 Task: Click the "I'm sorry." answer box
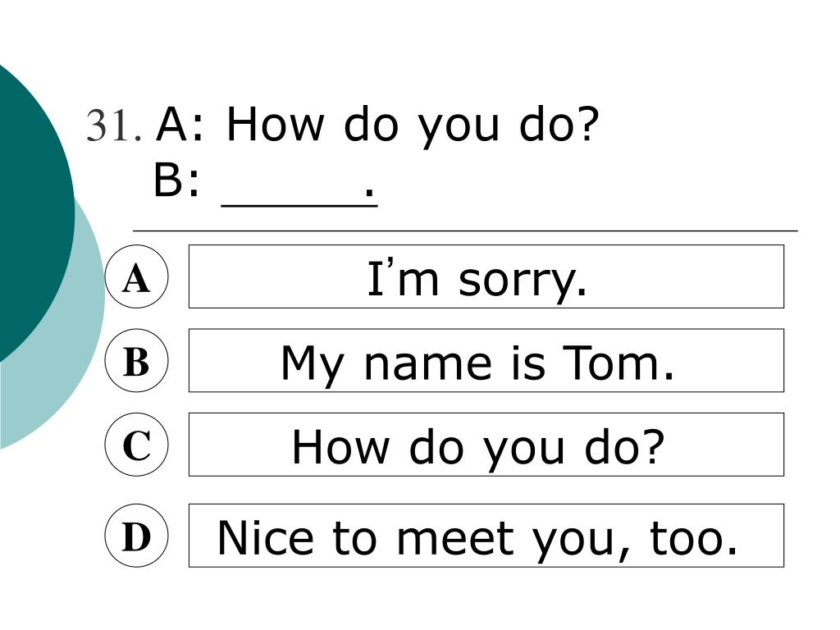(x=486, y=276)
